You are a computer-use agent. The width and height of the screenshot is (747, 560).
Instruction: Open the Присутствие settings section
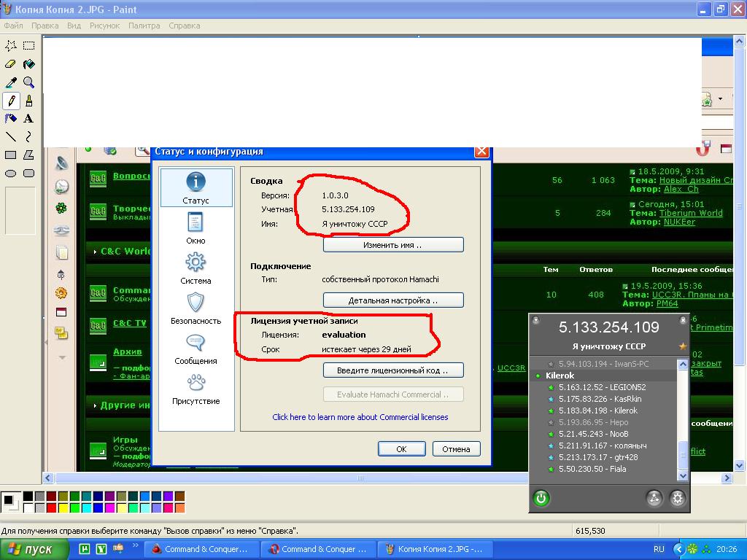(x=196, y=388)
